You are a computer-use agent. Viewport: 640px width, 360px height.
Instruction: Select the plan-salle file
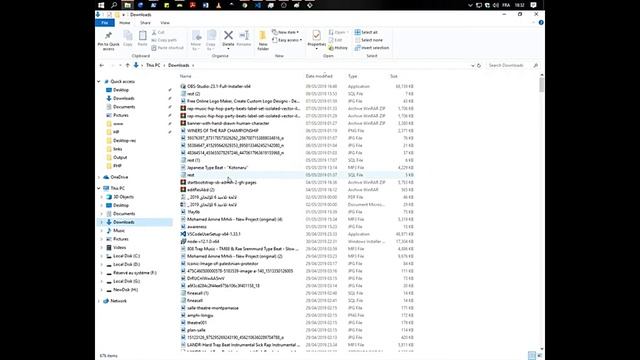[196, 330]
